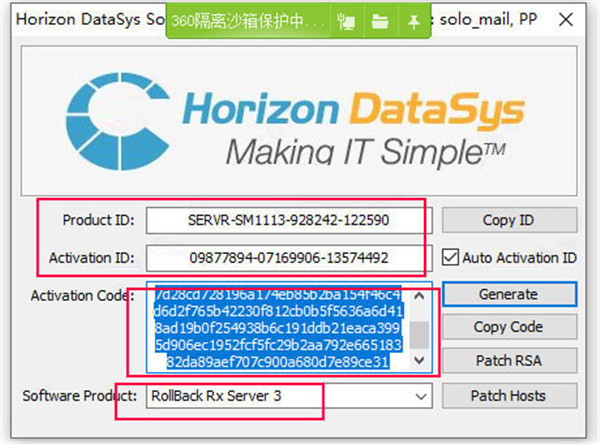Screen dimensions: 600x444
Task: Click the Patch RSA button
Action: pyautogui.click(x=509, y=361)
